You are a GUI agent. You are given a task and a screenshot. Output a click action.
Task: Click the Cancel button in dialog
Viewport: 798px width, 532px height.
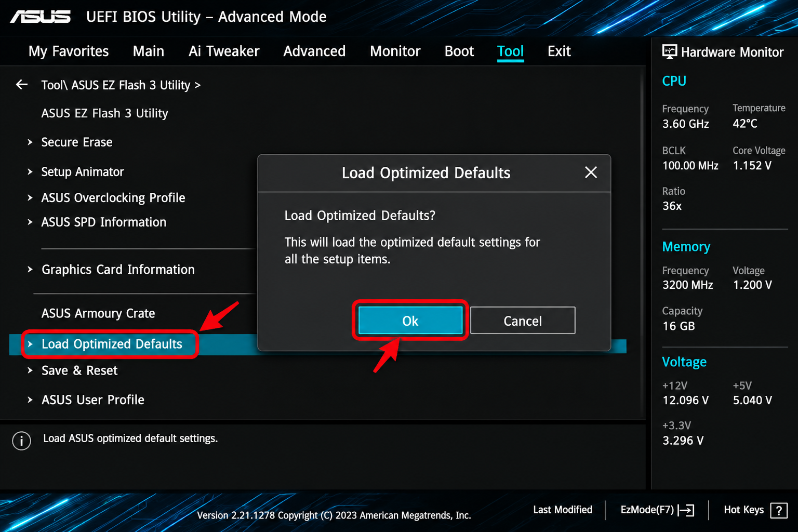coord(523,321)
